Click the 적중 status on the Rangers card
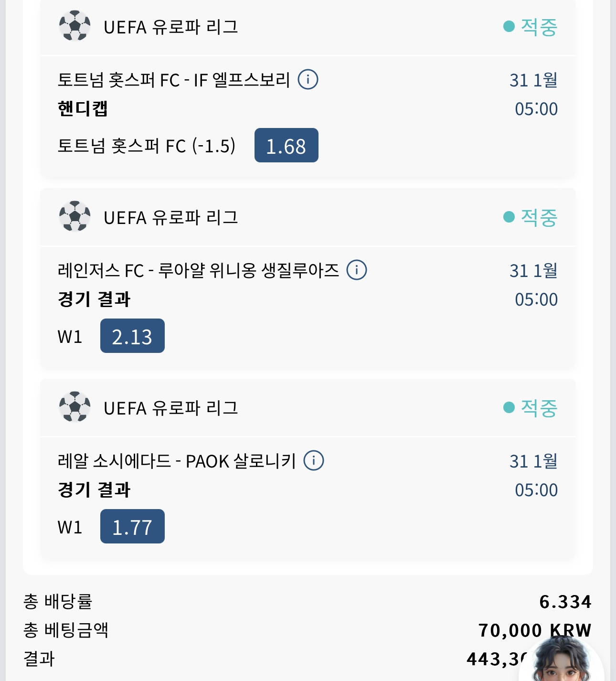 [x=539, y=217]
